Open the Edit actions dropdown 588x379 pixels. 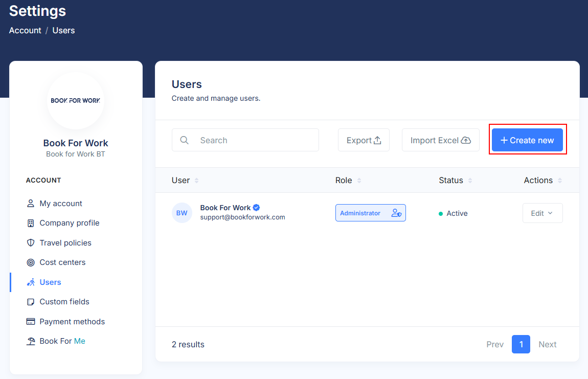click(x=542, y=213)
